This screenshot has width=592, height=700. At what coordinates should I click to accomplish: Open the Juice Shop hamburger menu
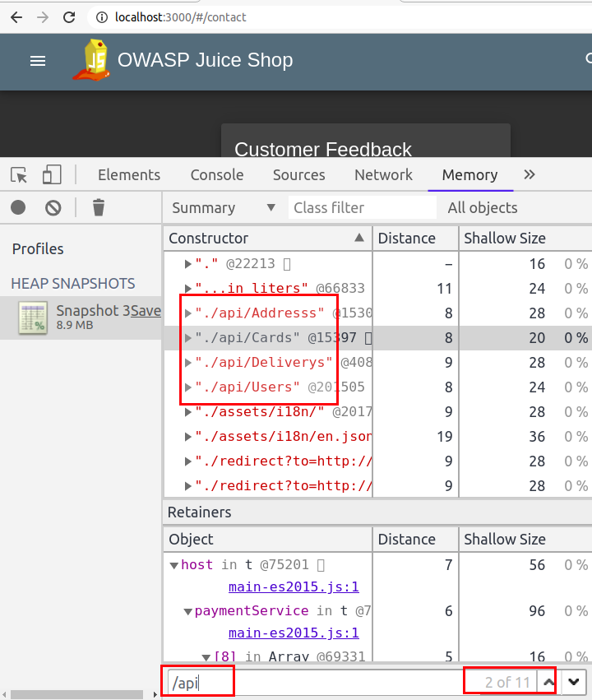38,61
